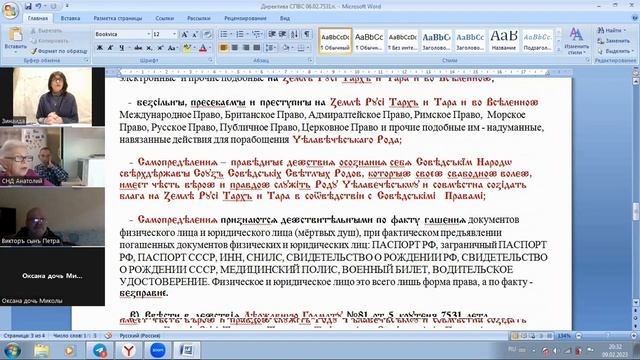Increase paragraph indent

click(282, 34)
